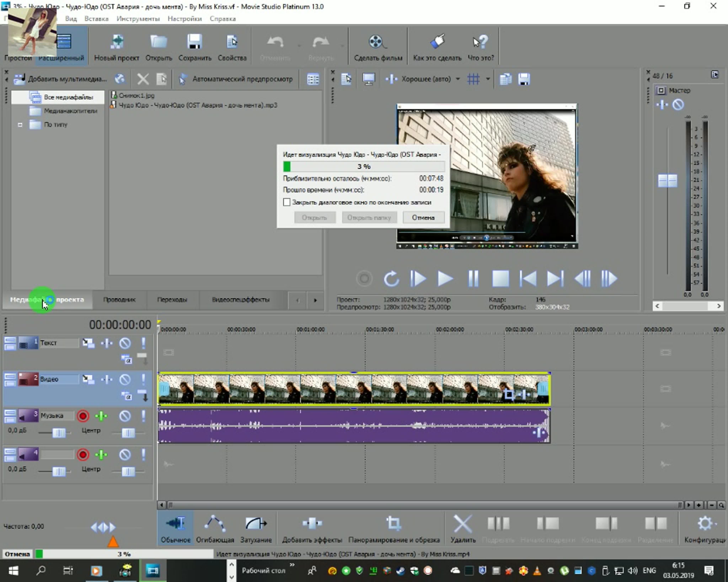
Task: Mute the Текст track
Action: (125, 343)
